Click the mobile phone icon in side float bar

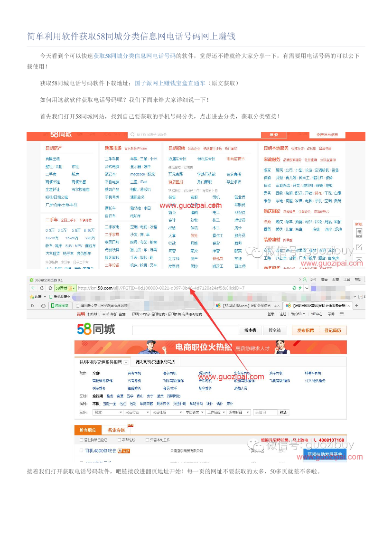(x=359, y=232)
